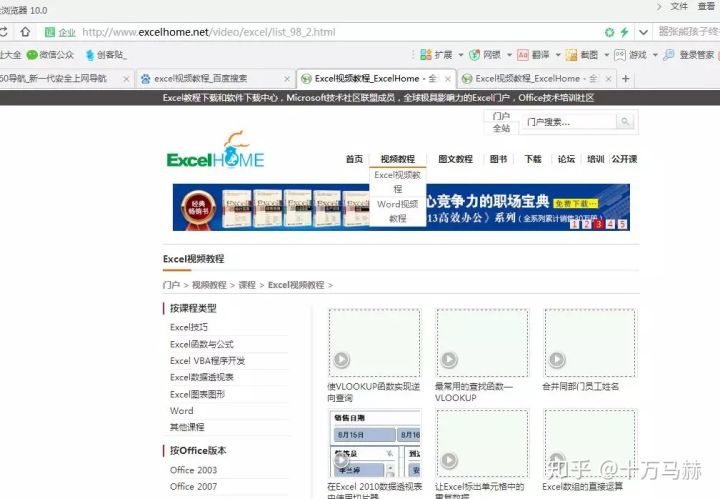Play the 使VLOOKUP函数实现逆向查询 video thumbnail
Viewport: 720px width, 499px height.
click(x=374, y=343)
